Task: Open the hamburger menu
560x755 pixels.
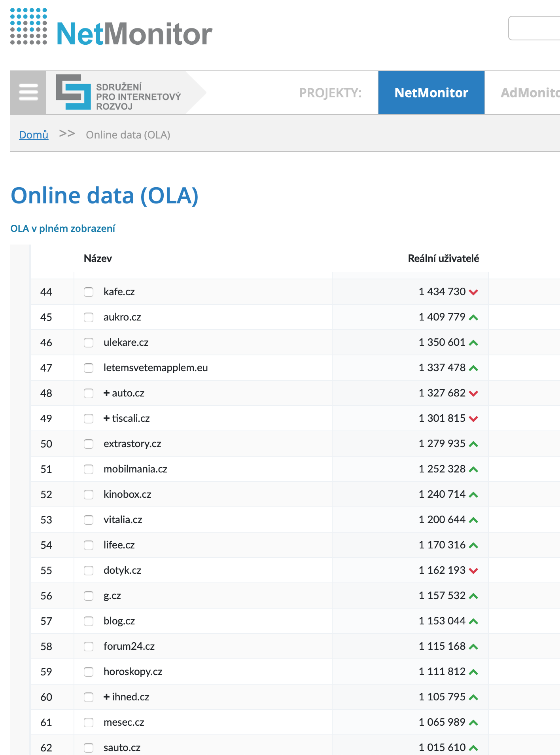Action: point(28,93)
